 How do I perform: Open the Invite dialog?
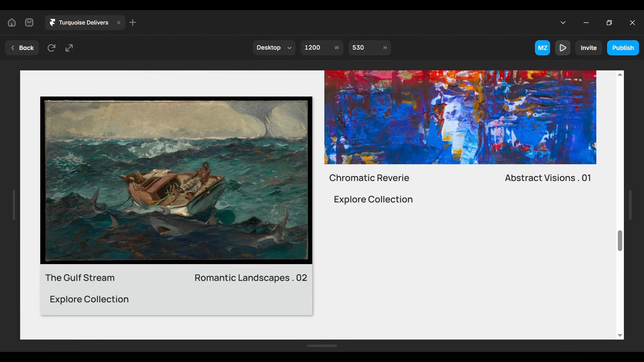point(589,48)
